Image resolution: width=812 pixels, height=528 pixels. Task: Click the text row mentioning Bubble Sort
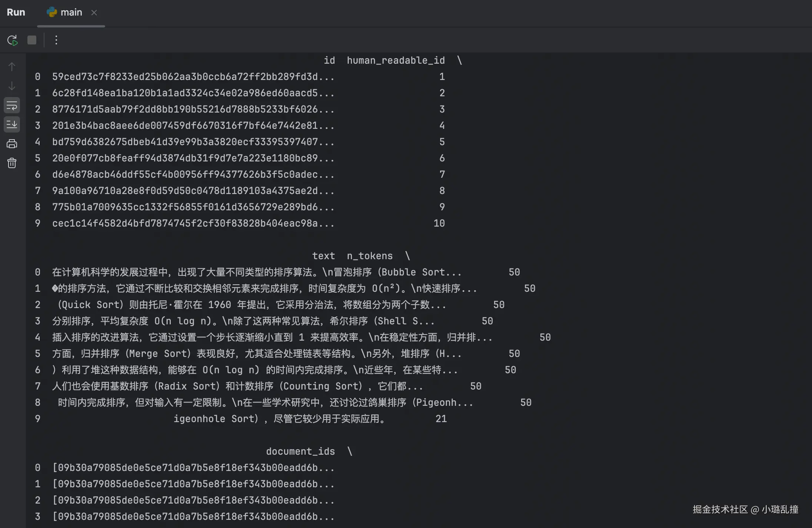tap(256, 272)
